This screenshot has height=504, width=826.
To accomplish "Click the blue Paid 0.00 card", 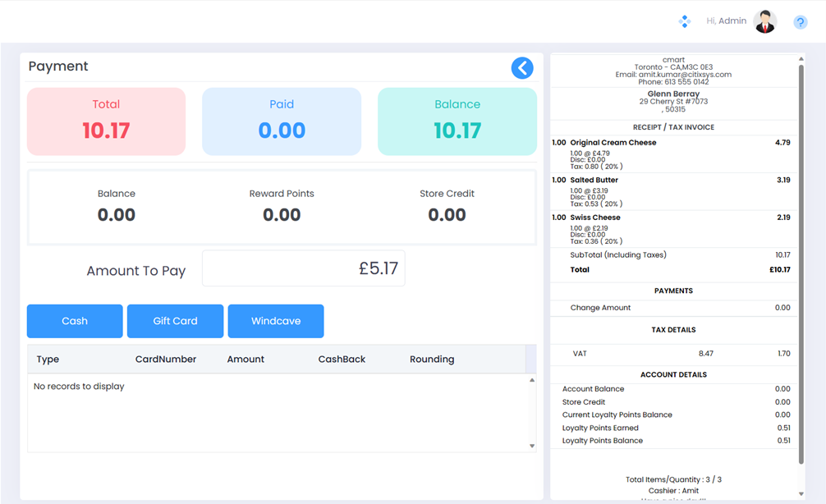I will (282, 121).
